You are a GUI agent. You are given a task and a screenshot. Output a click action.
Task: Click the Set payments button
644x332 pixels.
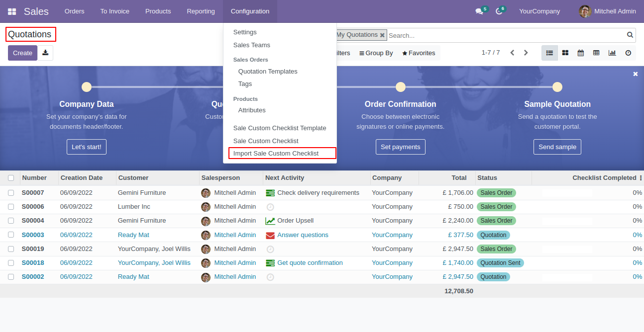pos(401,147)
